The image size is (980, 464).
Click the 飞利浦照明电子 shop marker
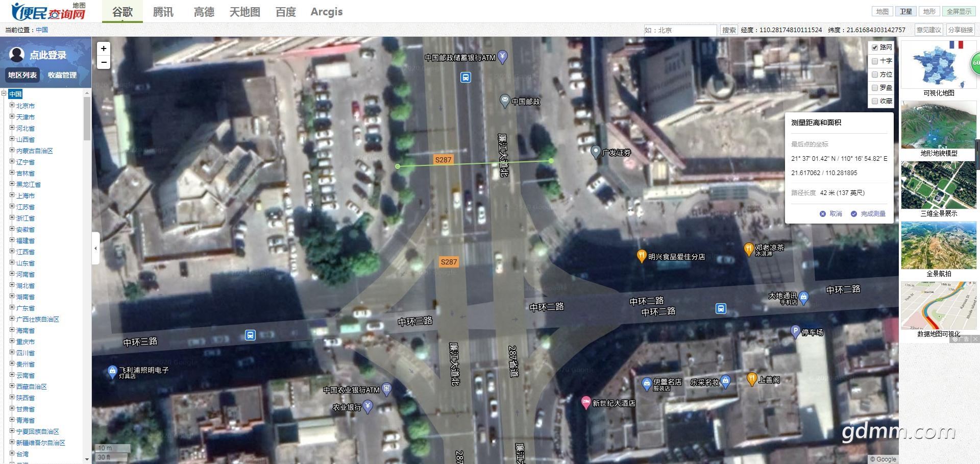coord(112,372)
